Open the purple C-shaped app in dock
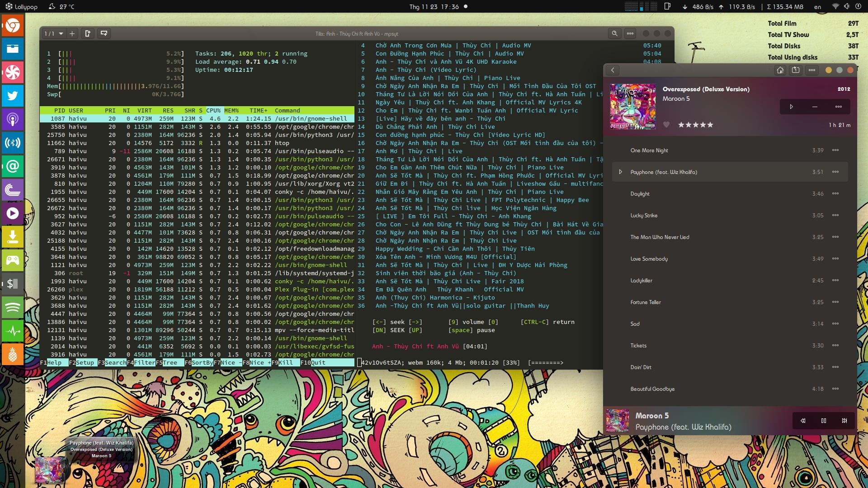 click(x=13, y=190)
